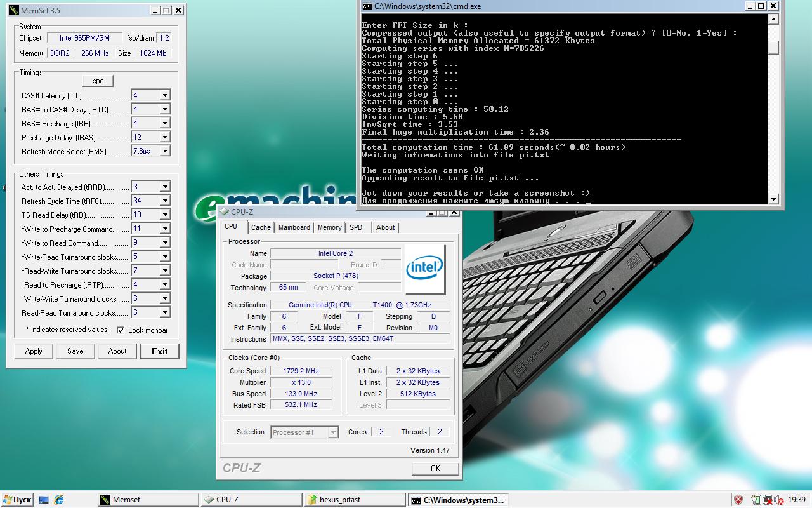Open the RAS# Precharge (tRP) dropdown
The image size is (812, 508).
(165, 123)
